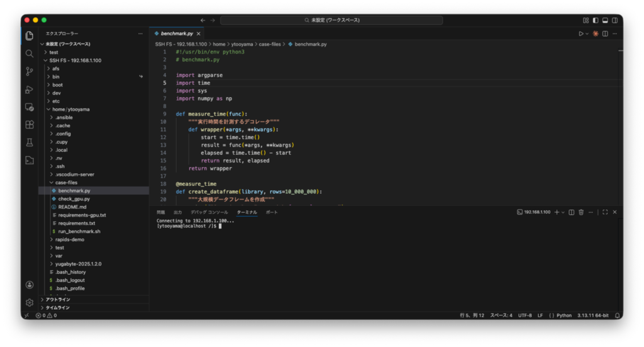Open the Run and Debug view
Image resolution: width=644 pixels, height=347 pixels.
tap(29, 89)
